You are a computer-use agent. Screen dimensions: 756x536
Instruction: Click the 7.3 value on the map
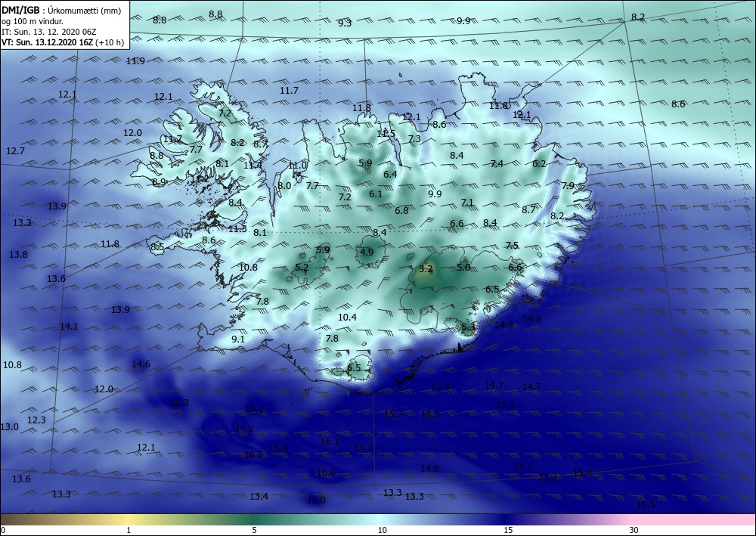pyautogui.click(x=414, y=138)
